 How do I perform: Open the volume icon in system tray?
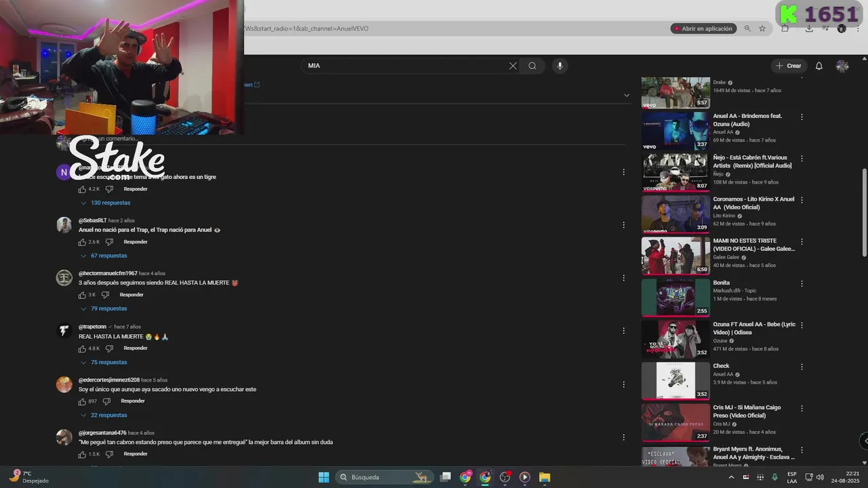[820, 477]
